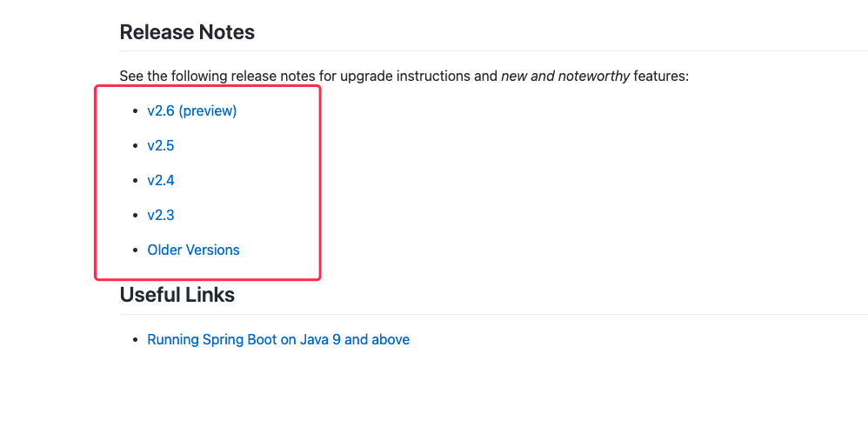Click the Release Notes heading

pos(187,32)
